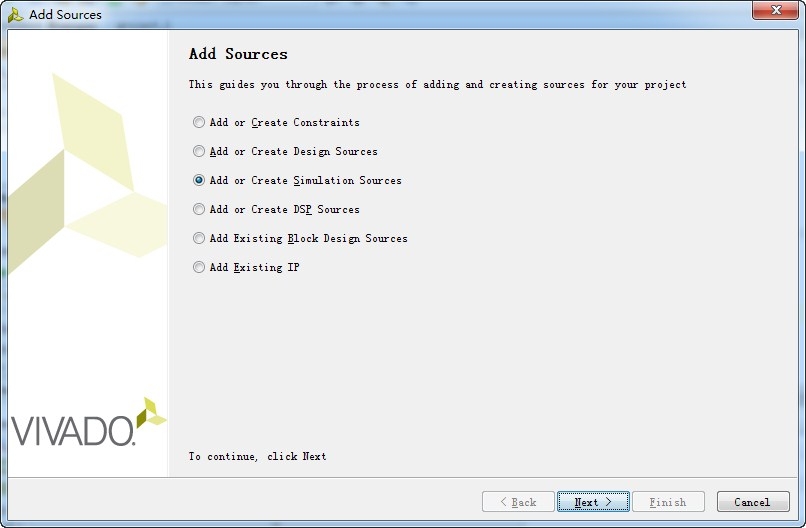Image resolution: width=806 pixels, height=528 pixels.
Task: Click the disabled Back button
Action: (518, 502)
